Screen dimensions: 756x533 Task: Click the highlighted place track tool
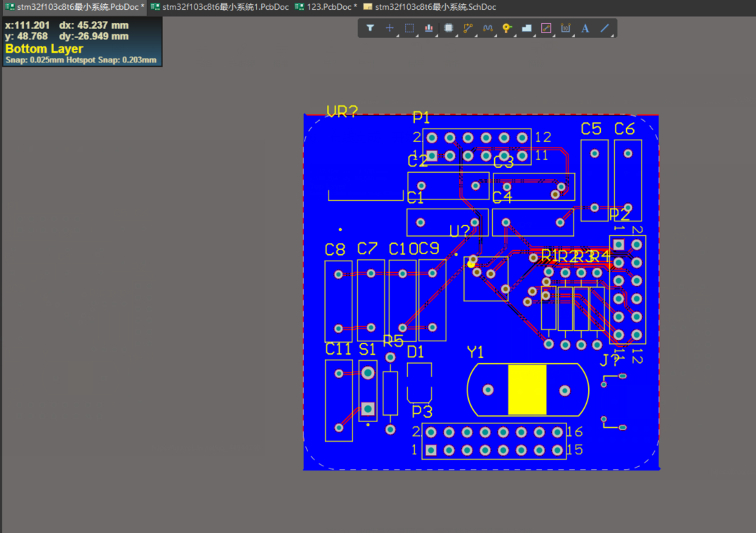(x=545, y=28)
